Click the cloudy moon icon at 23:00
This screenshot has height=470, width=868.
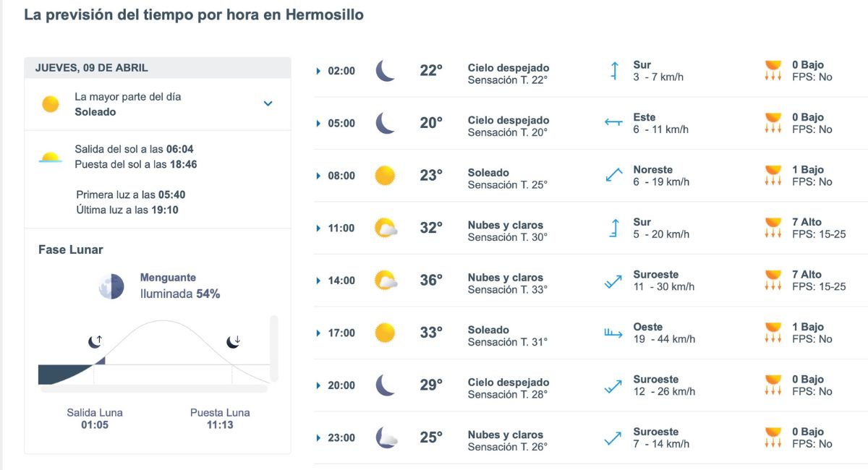pos(386,437)
